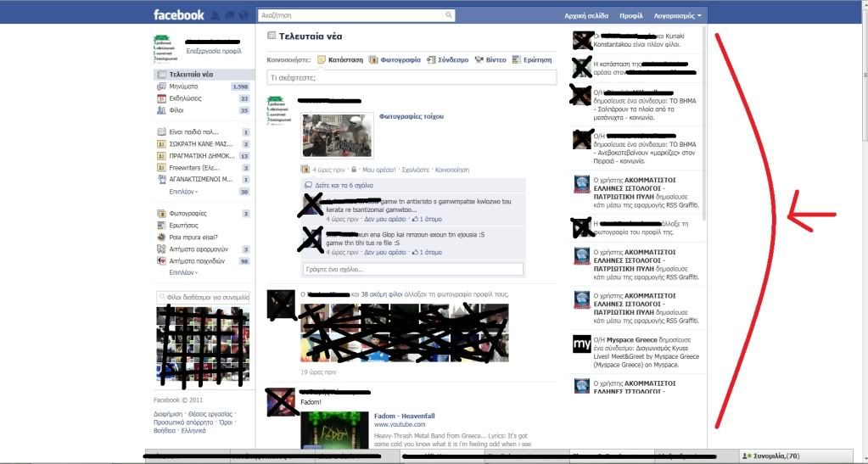
Task: Open the Φωτογραφίες τοίχου album link
Action: click(x=412, y=116)
